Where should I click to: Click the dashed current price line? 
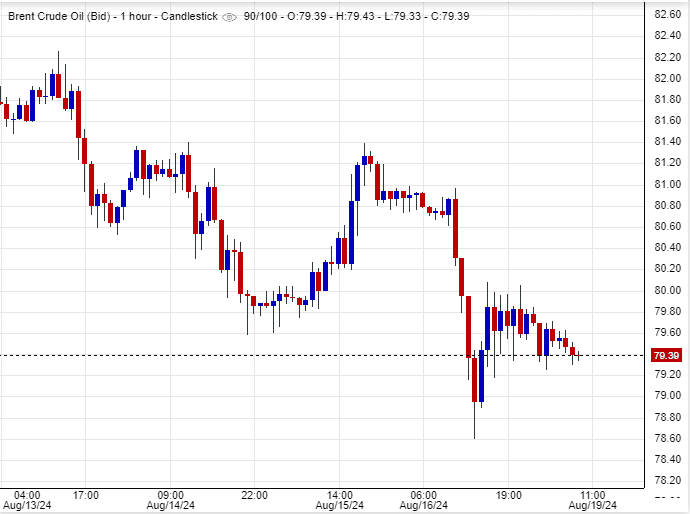tap(300, 355)
